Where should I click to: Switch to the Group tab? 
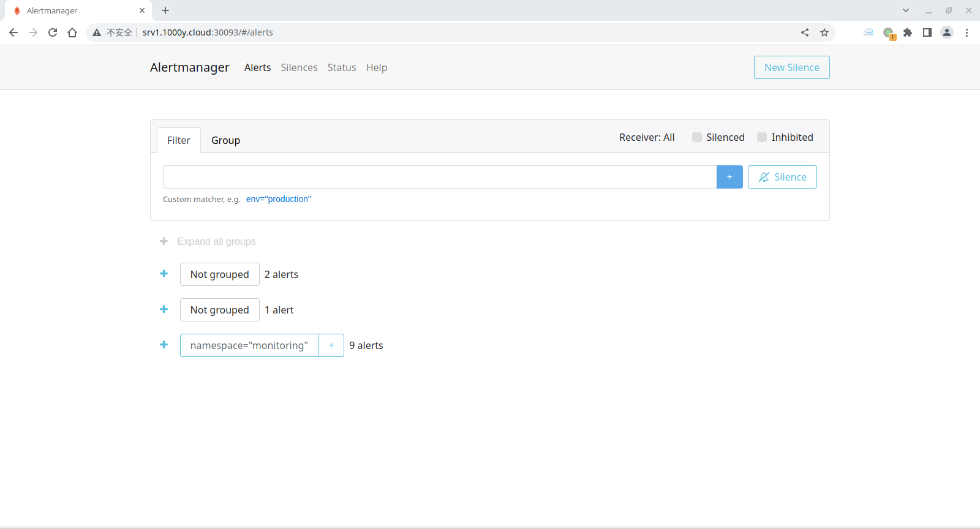click(225, 140)
